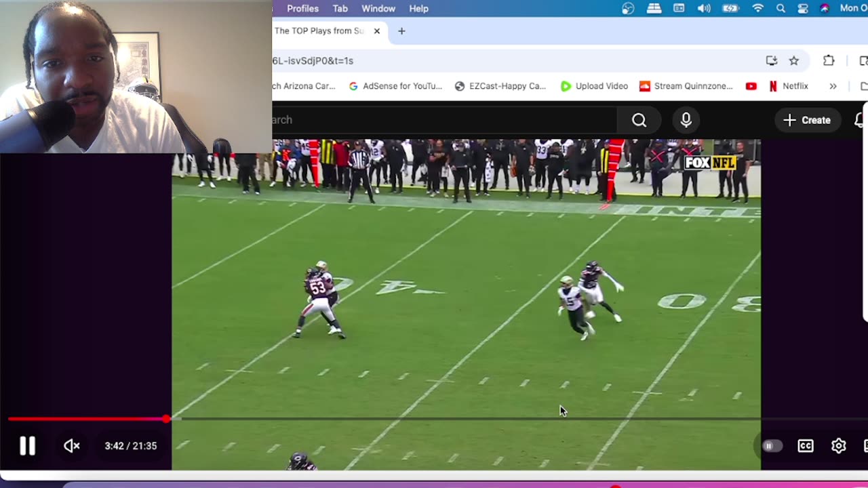868x488 pixels.
Task: Select The TOP Plays tab
Action: pyautogui.click(x=319, y=31)
